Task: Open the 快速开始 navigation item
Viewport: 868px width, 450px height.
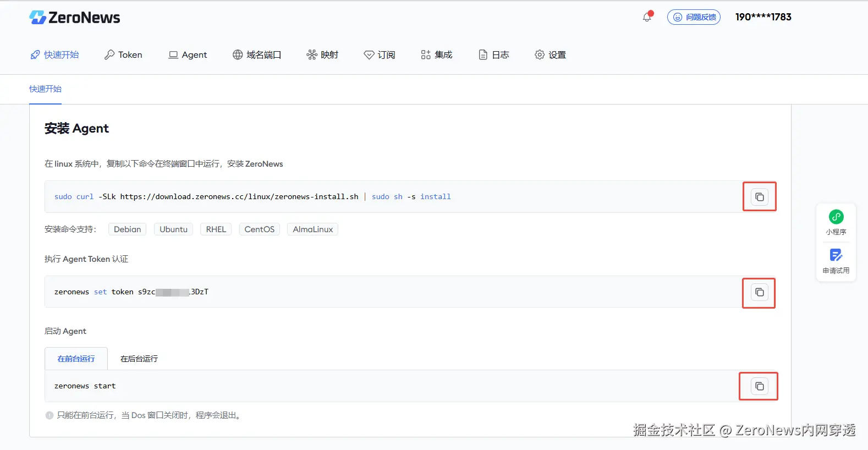Action: tap(54, 54)
